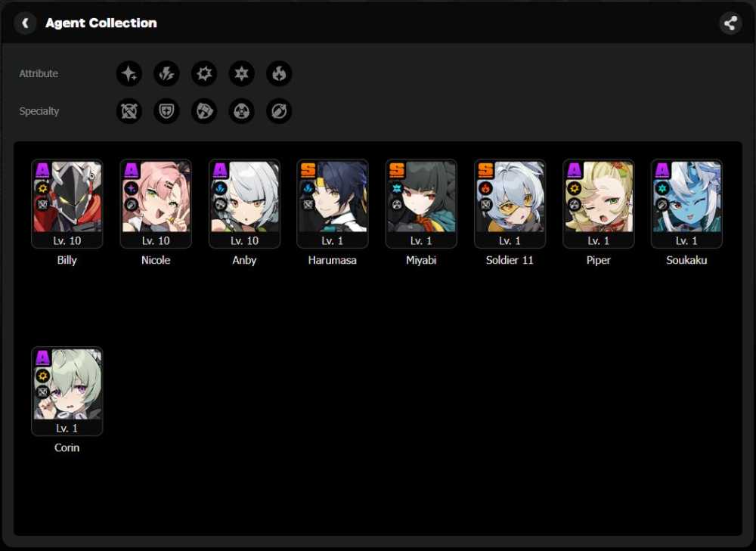Click the "Attribute" filter label

[39, 74]
